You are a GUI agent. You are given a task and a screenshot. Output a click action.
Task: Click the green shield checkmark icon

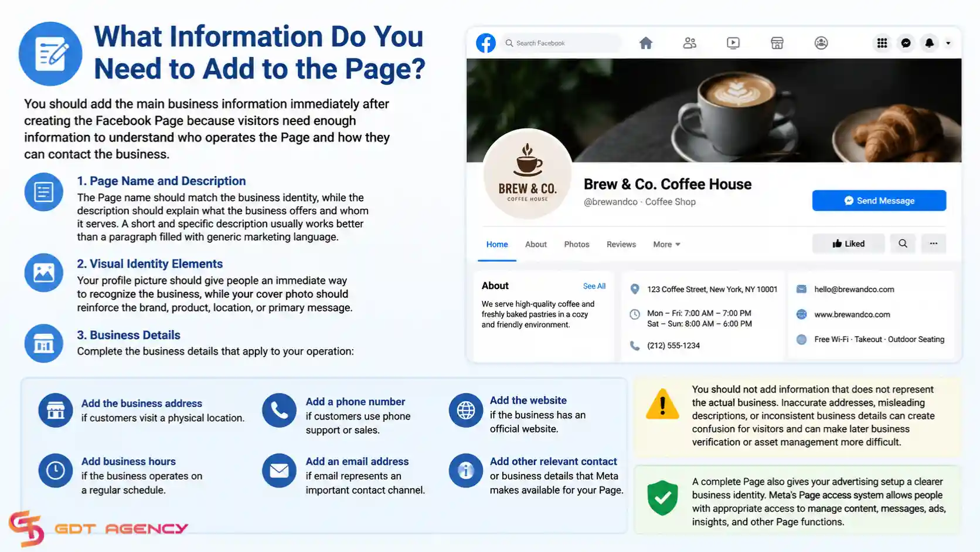click(x=662, y=497)
